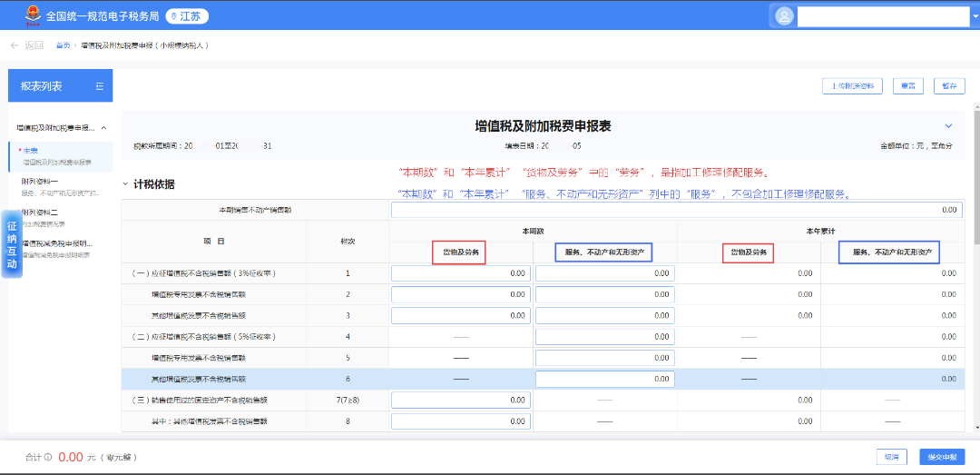Collapse the 增值税及附加税费申报 tree group
The width and height of the screenshot is (980, 475).
click(103, 128)
